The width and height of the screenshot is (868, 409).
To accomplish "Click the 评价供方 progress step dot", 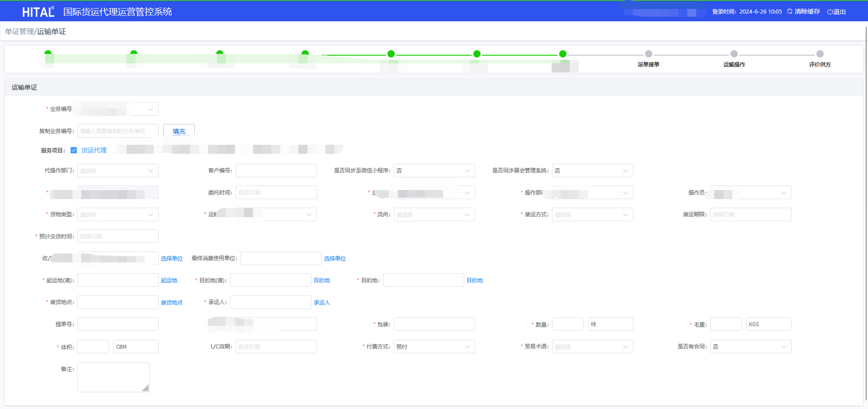I will point(820,54).
